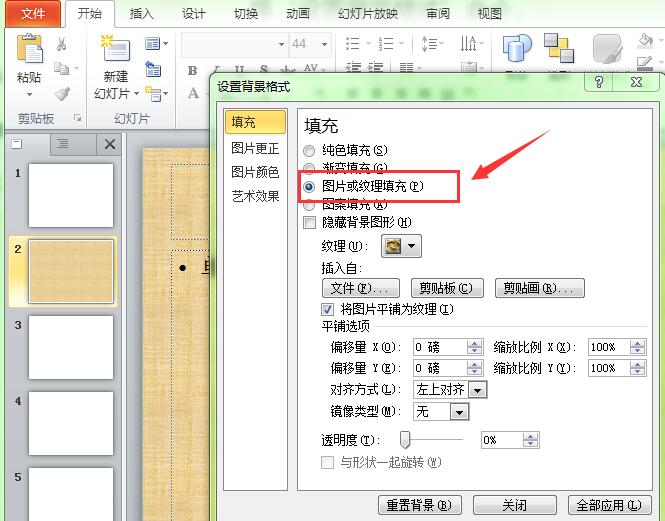Click the Shape Fill paint bucket icon

(x=645, y=41)
